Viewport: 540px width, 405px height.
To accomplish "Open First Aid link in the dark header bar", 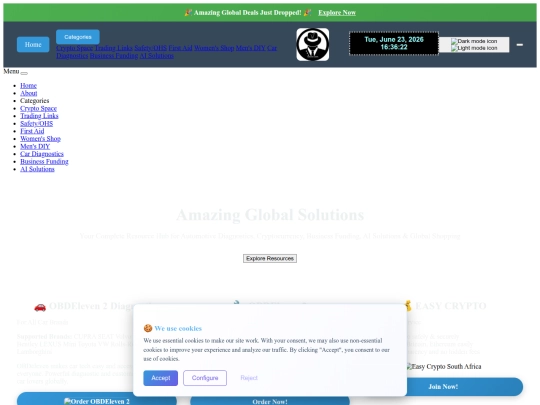I will pyautogui.click(x=180, y=48).
